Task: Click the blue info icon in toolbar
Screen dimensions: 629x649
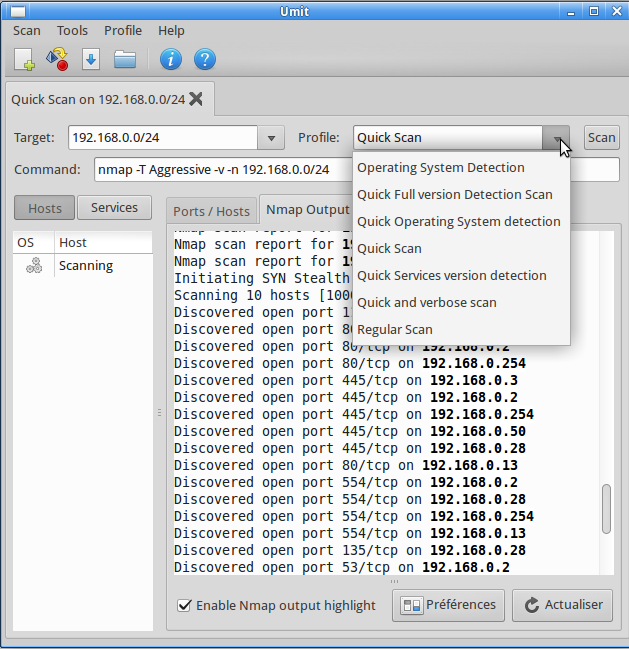Action: pyautogui.click(x=170, y=59)
